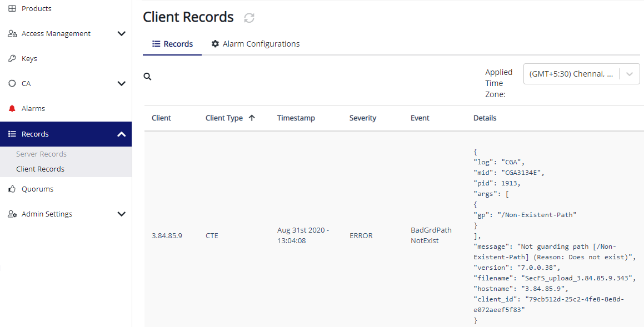This screenshot has height=327, width=644.
Task: Select the Records tab
Action: click(172, 43)
